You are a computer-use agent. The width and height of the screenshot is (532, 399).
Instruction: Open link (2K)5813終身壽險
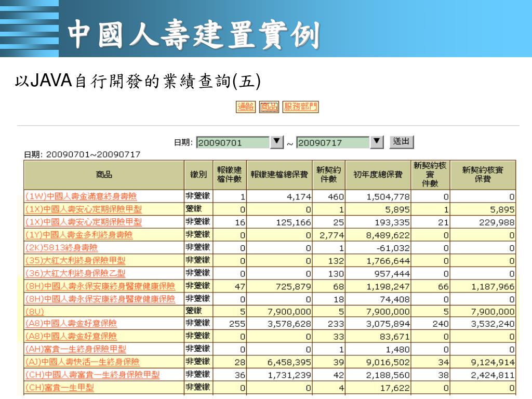point(61,248)
